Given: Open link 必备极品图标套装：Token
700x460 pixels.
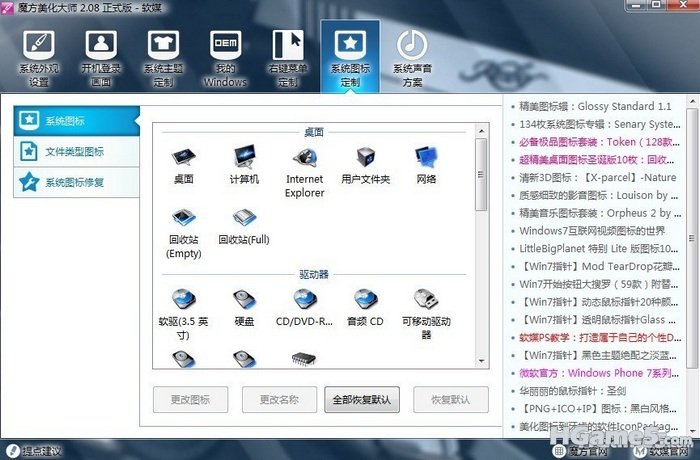Looking at the screenshot, I should 600,142.
